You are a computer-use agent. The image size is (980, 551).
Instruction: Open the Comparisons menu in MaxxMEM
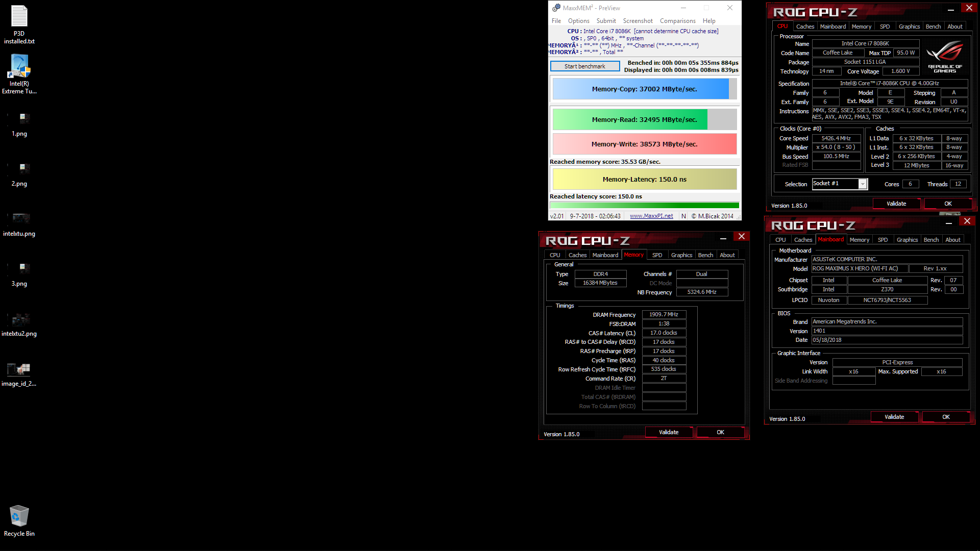click(678, 21)
